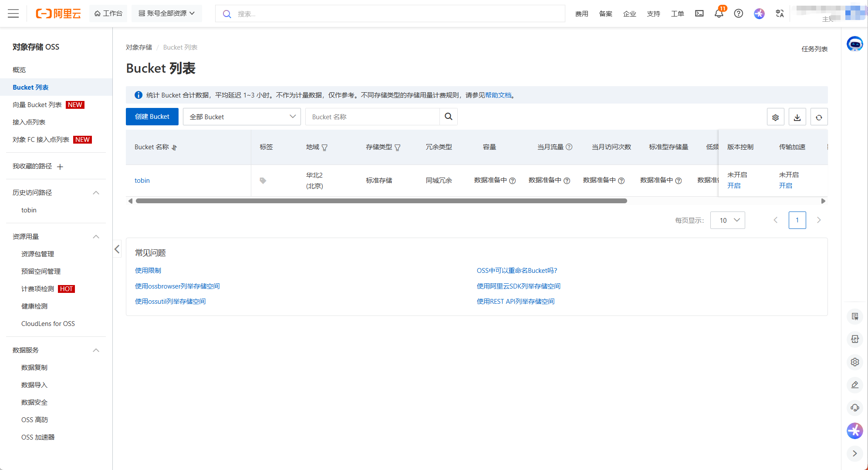The width and height of the screenshot is (868, 470).
Task: Open the page size dropdown showing 10
Action: tap(727, 220)
